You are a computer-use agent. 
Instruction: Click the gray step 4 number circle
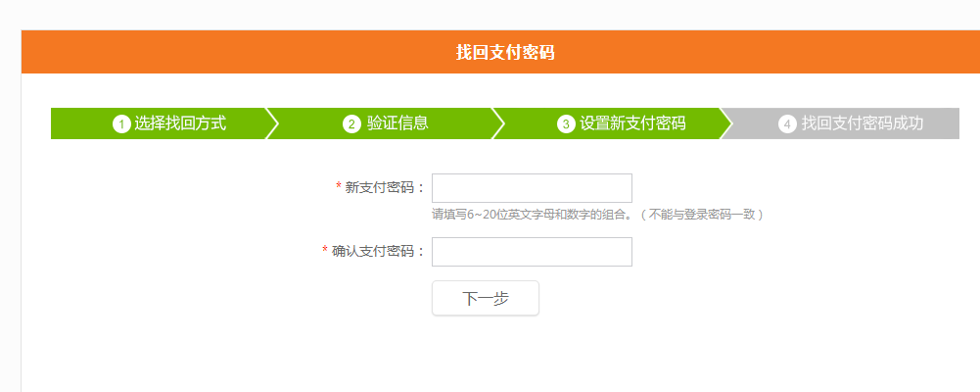coord(787,123)
